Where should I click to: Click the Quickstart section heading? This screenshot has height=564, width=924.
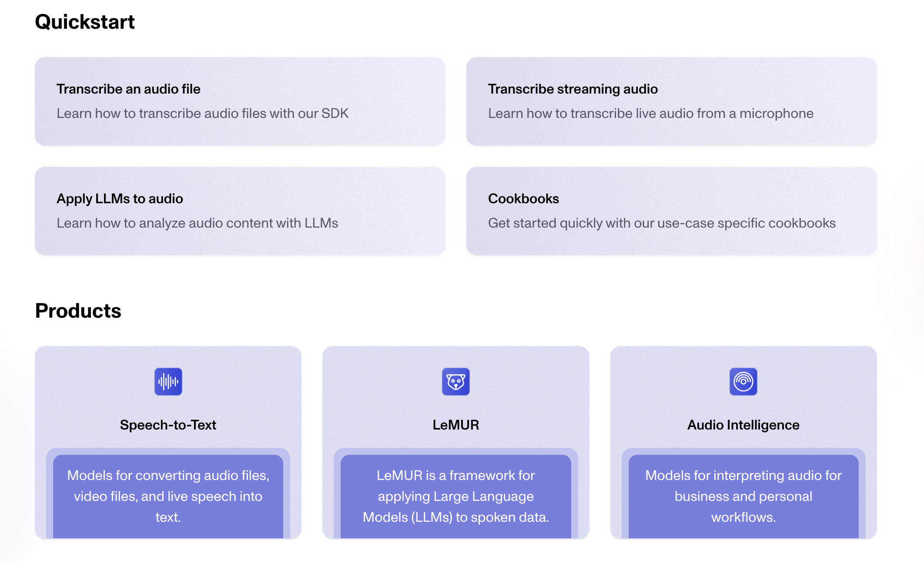(85, 22)
